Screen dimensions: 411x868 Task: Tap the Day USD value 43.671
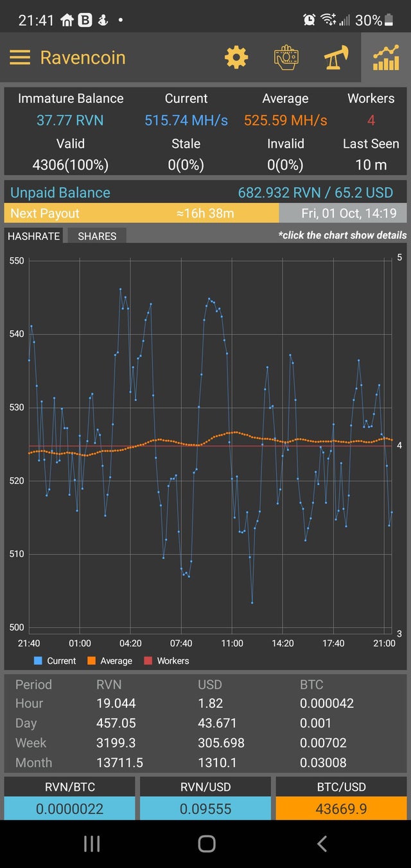point(217,723)
